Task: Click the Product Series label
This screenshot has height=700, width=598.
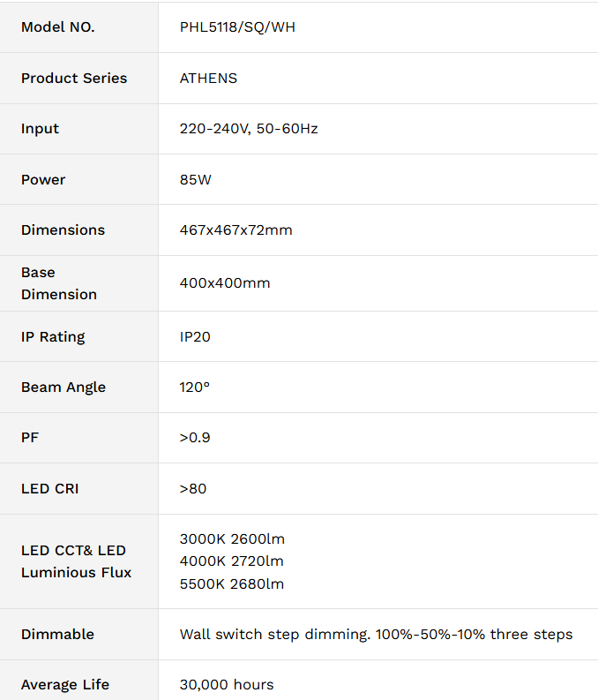Action: coord(74,79)
